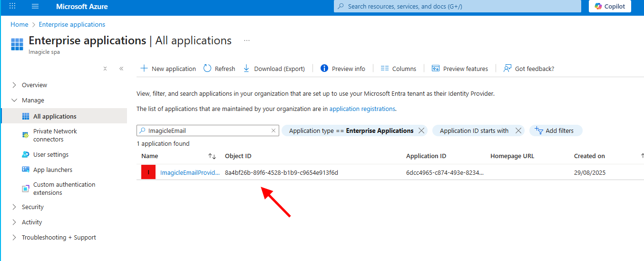
Task: Remove the Application type filter
Action: (421, 130)
